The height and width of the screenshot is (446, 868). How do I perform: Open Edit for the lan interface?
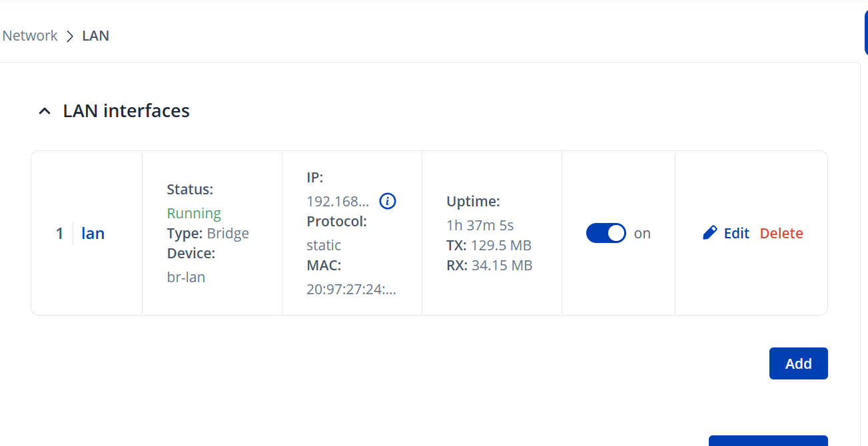736,234
